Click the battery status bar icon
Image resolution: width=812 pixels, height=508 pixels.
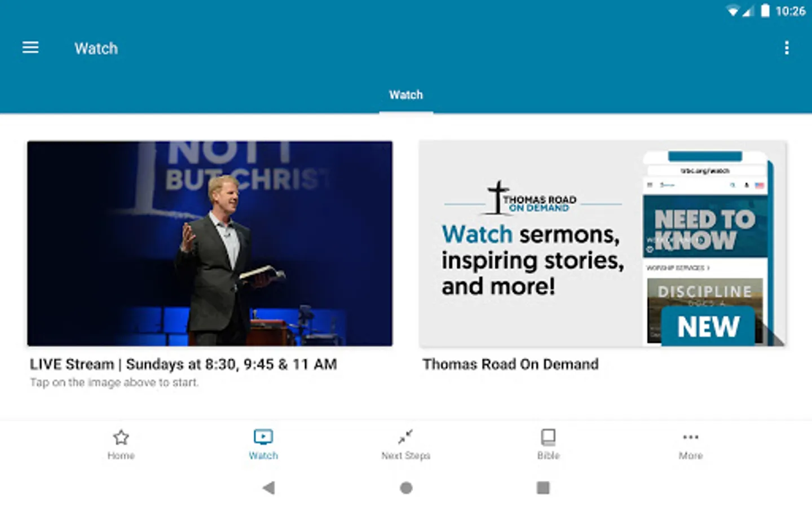click(765, 11)
